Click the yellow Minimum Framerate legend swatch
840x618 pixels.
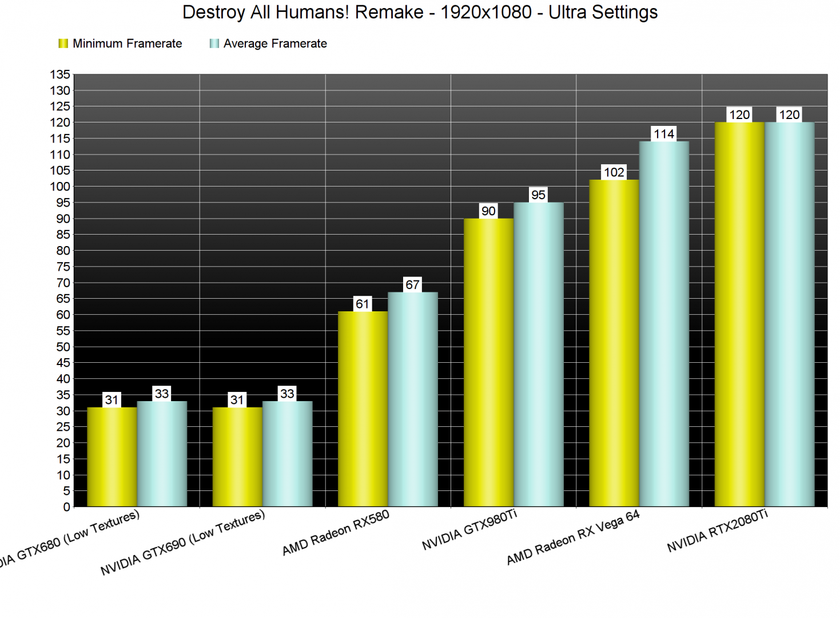(x=63, y=43)
